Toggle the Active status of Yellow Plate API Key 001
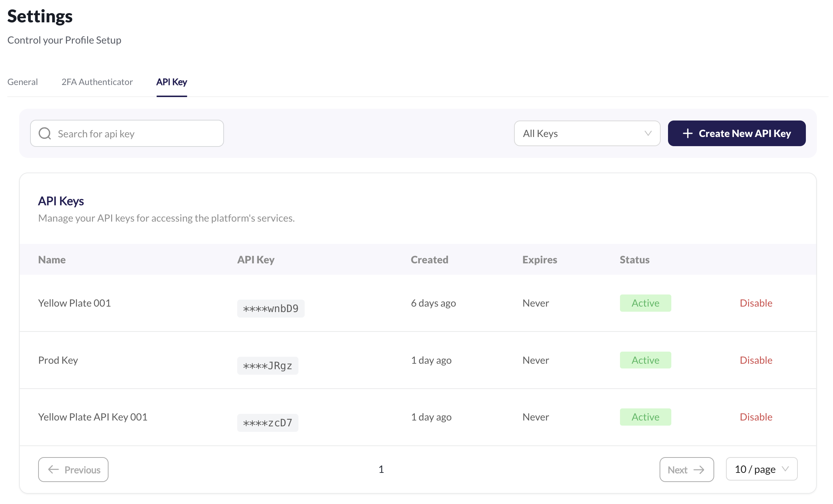Screen dimensions: 833x504 pyautogui.click(x=645, y=417)
